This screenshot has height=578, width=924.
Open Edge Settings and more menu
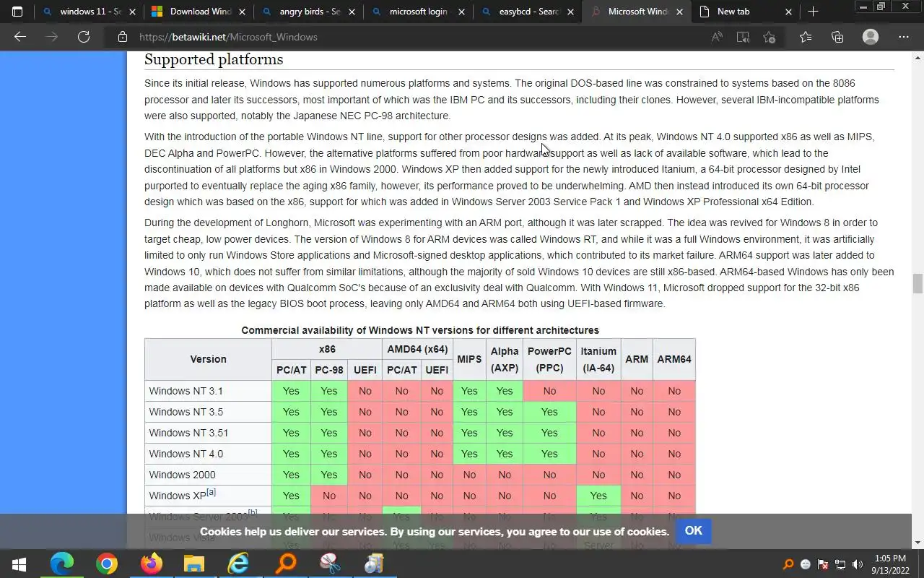pyautogui.click(x=904, y=37)
